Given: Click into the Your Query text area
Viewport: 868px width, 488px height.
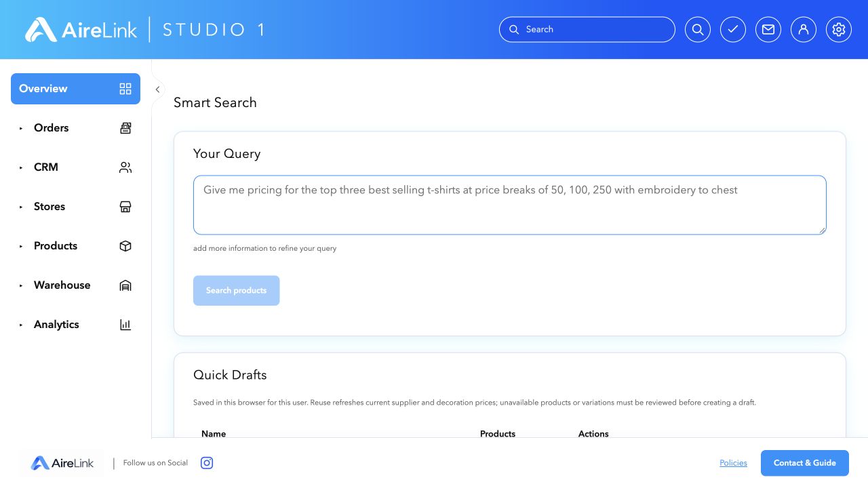Looking at the screenshot, I should click(x=510, y=205).
